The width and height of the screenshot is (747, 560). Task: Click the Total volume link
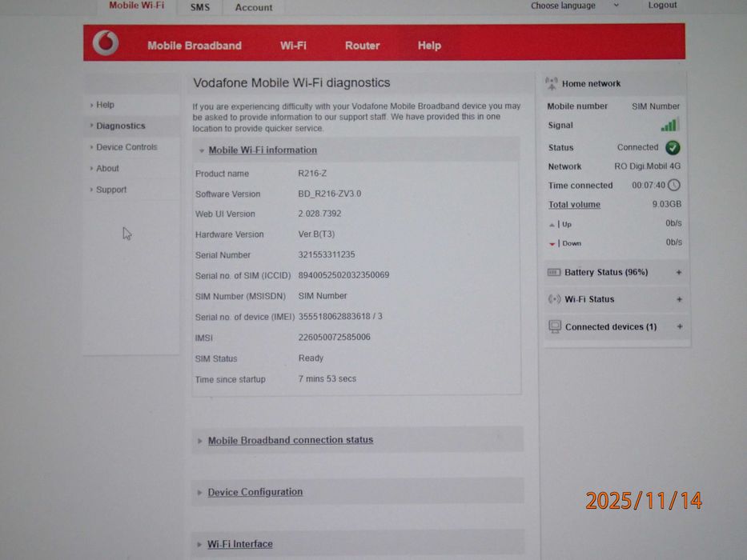(574, 205)
